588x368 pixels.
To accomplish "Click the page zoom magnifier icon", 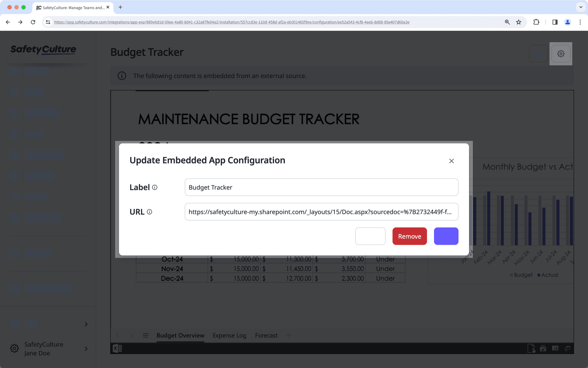I will coord(507,22).
